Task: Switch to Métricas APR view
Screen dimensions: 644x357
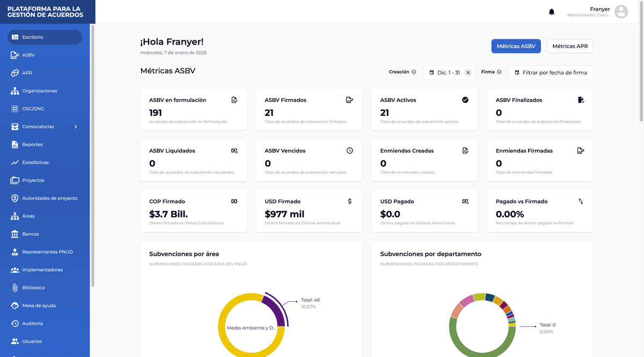Action: [569, 46]
